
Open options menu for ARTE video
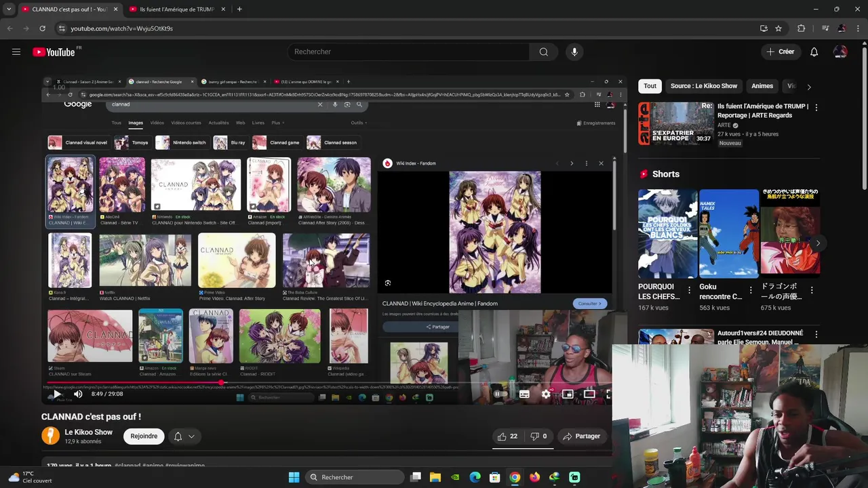(x=816, y=108)
